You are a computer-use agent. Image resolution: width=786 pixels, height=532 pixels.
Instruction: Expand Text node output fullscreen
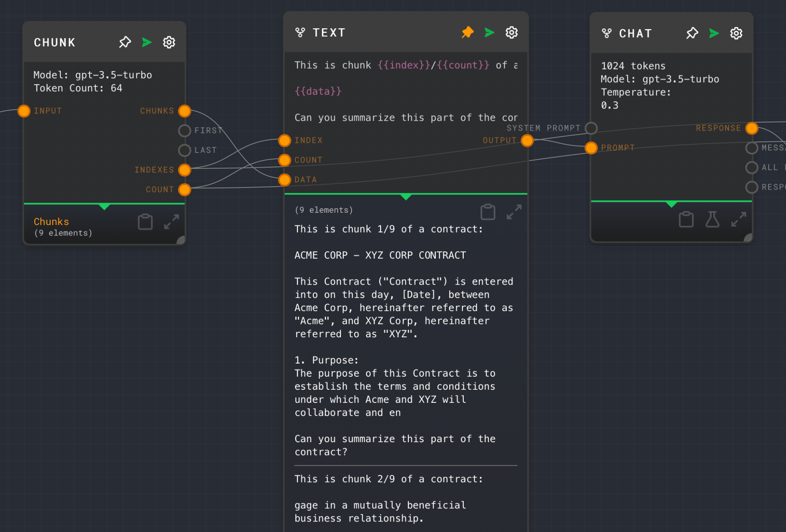514,212
